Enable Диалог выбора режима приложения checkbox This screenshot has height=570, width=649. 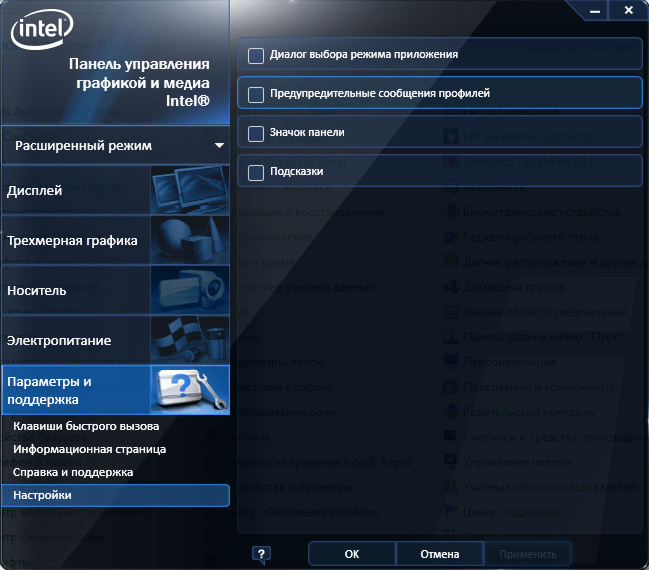pos(256,55)
